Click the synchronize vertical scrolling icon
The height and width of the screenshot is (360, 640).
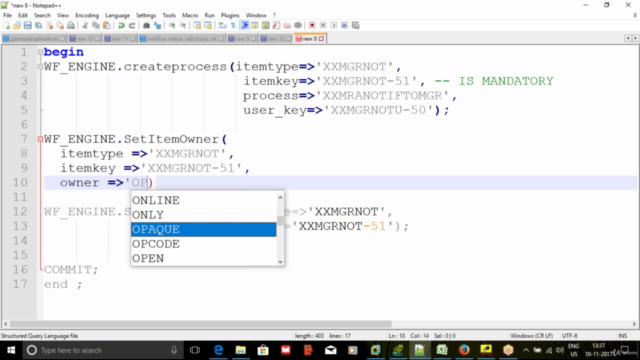197,25
